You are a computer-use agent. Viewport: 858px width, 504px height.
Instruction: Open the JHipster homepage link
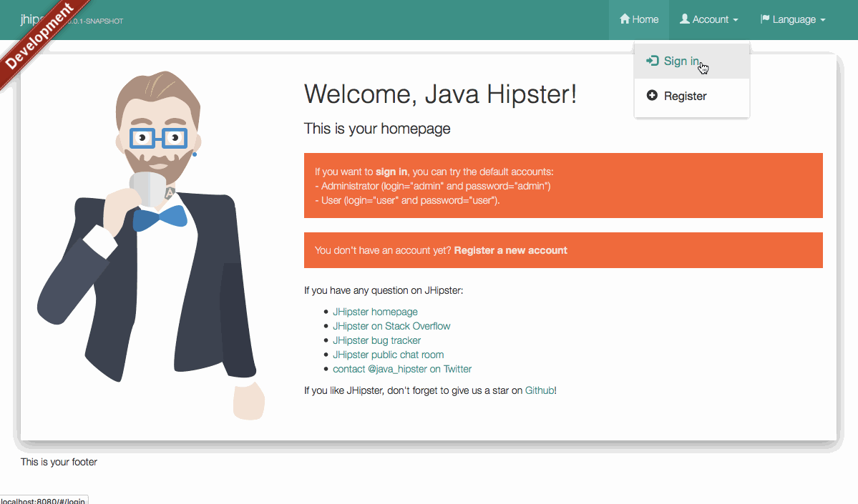[376, 312]
